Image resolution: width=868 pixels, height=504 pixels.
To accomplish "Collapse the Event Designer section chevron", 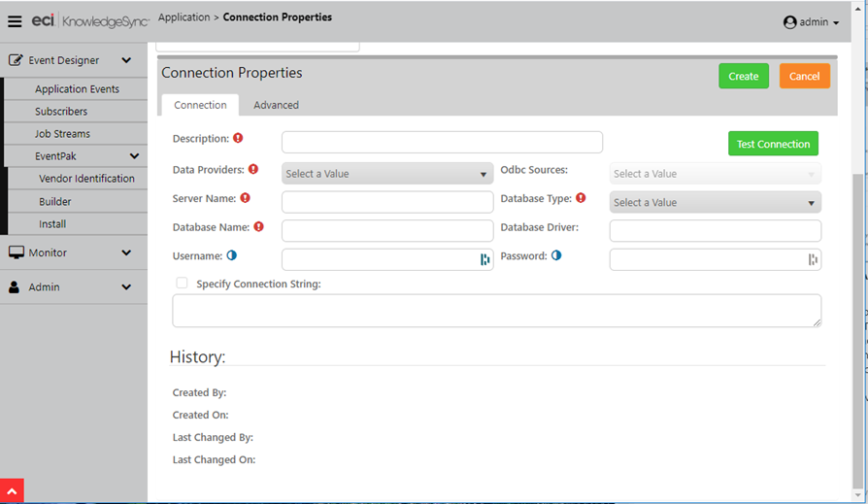I will [x=126, y=60].
